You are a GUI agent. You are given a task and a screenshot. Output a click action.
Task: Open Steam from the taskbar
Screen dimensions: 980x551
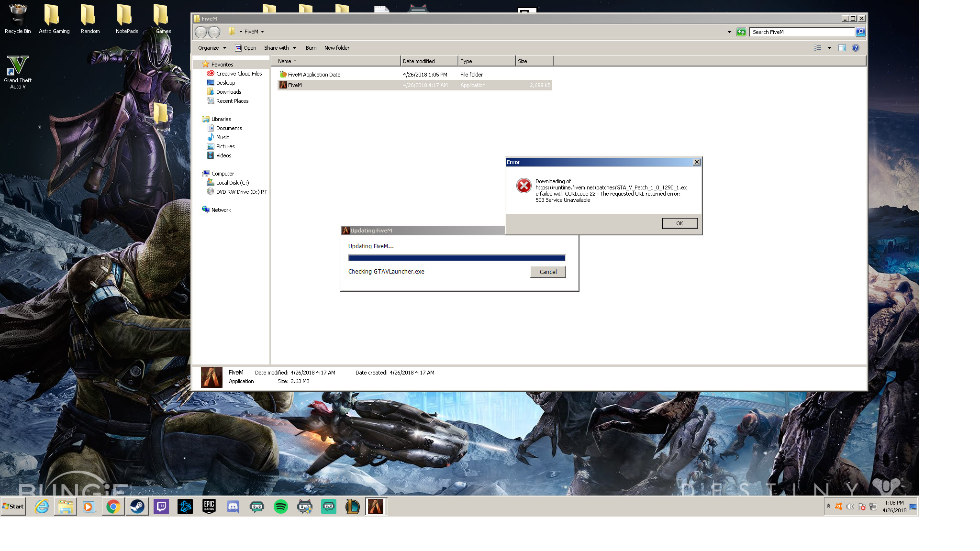pos(137,507)
